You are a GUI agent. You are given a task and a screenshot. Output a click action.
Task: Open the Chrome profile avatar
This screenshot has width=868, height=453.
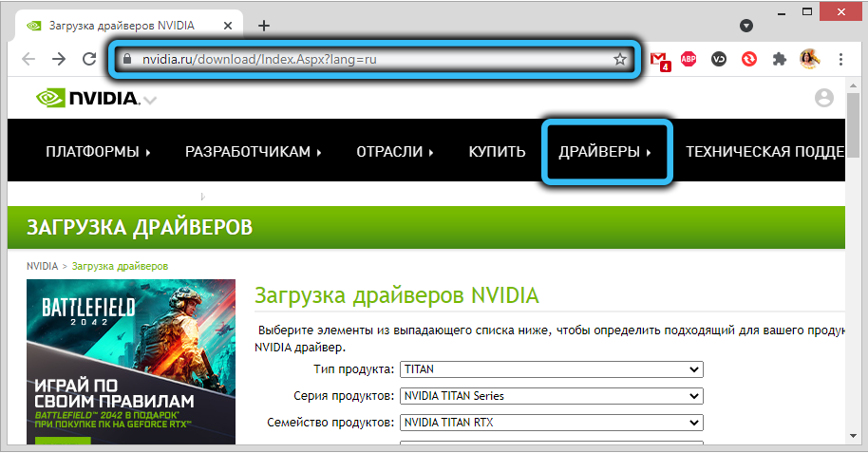pyautogui.click(x=809, y=59)
